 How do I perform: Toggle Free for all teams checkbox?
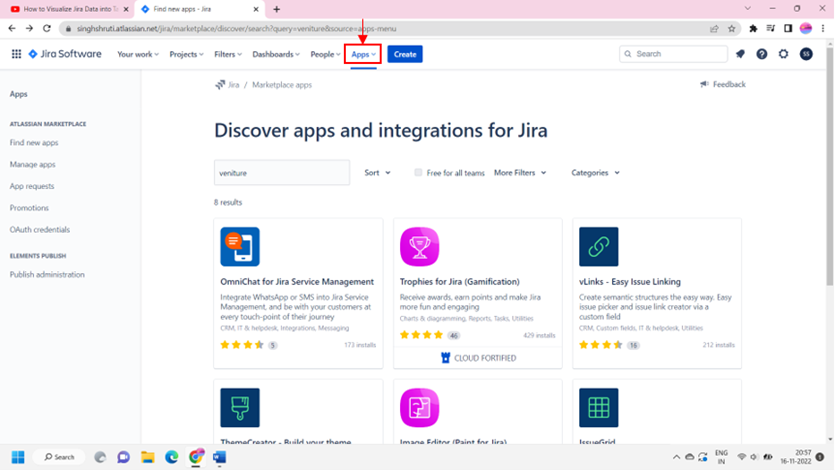[418, 172]
